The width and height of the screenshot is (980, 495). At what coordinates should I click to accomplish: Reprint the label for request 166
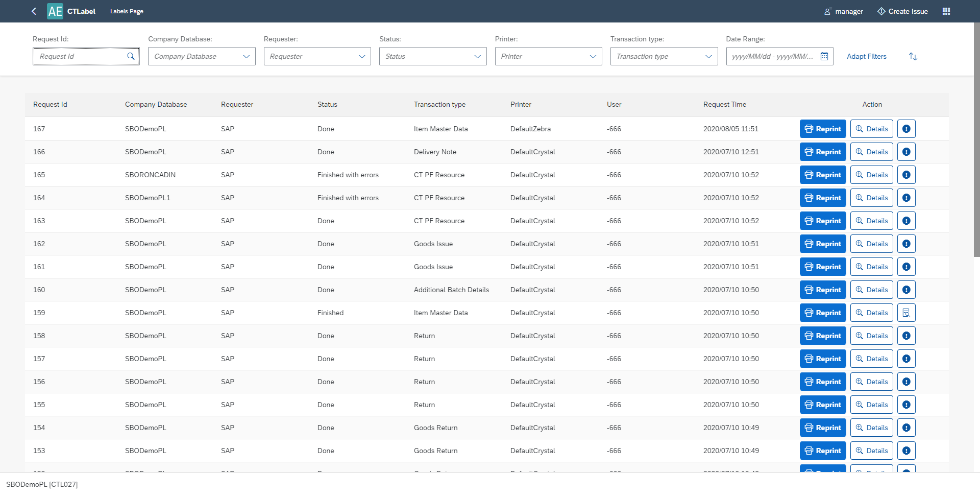[x=823, y=152]
